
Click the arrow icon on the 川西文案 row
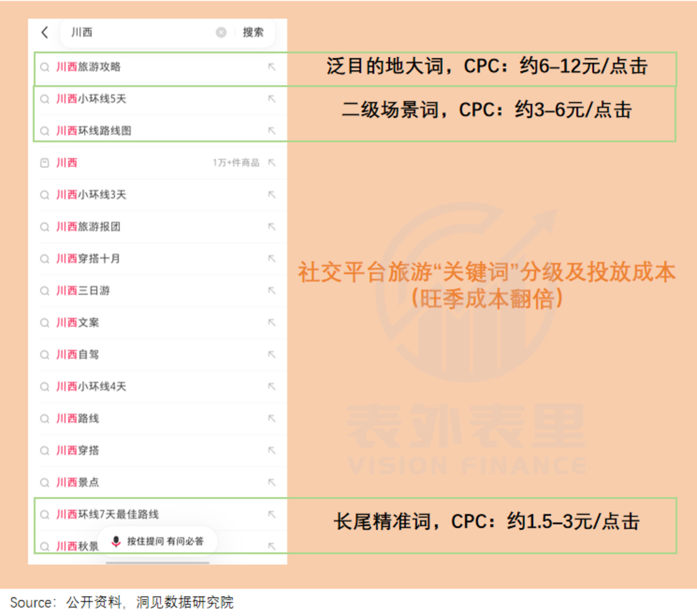(272, 323)
